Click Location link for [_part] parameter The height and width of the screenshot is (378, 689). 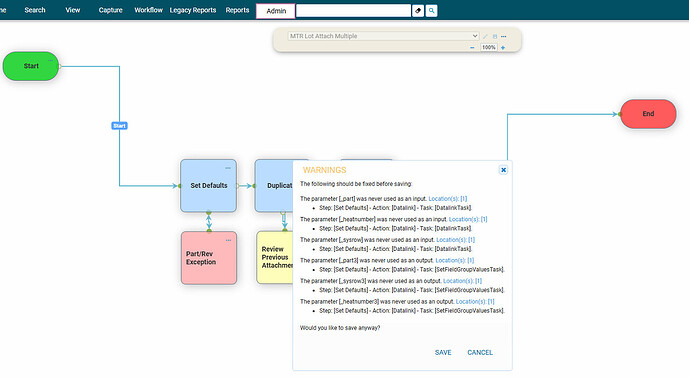448,199
